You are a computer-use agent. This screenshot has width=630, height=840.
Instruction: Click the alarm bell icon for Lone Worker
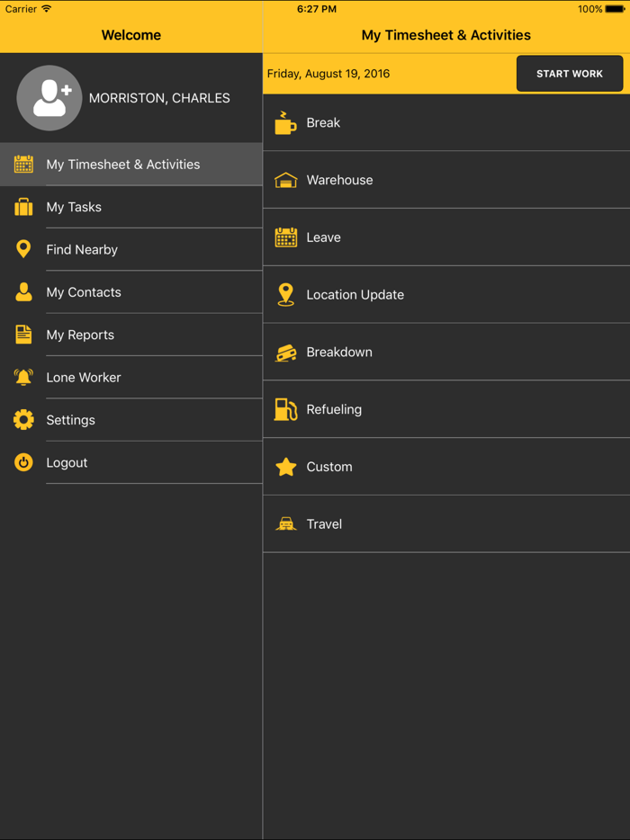pos(23,377)
